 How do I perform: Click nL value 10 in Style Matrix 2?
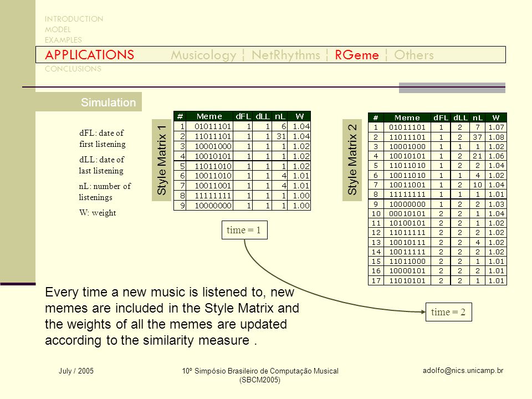(x=477, y=185)
